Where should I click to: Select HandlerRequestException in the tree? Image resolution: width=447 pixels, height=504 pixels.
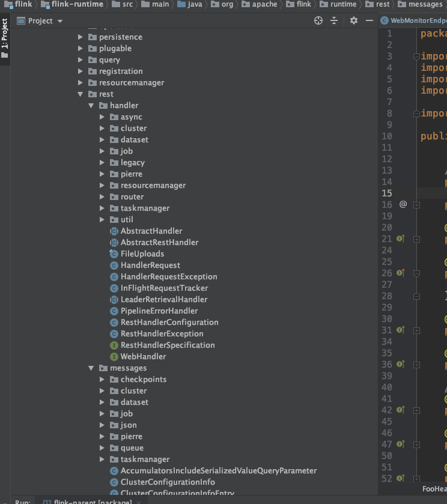pyautogui.click(x=169, y=277)
